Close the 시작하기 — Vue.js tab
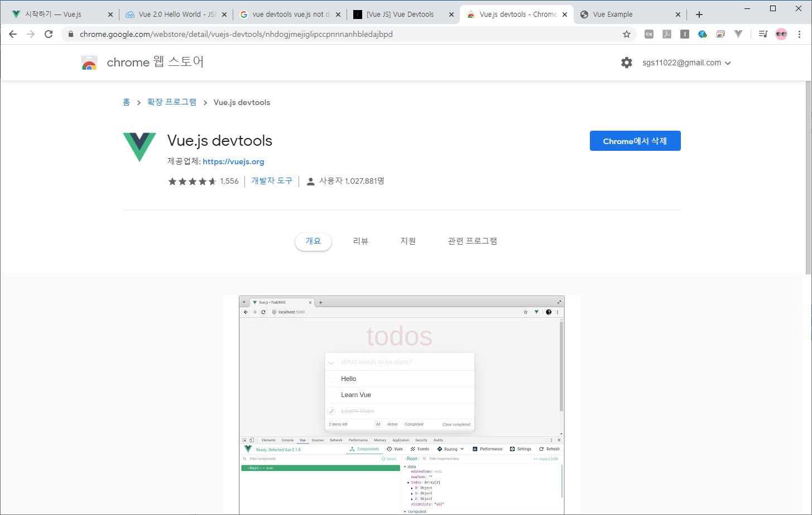Screen dimensions: 812x515 tap(110, 15)
